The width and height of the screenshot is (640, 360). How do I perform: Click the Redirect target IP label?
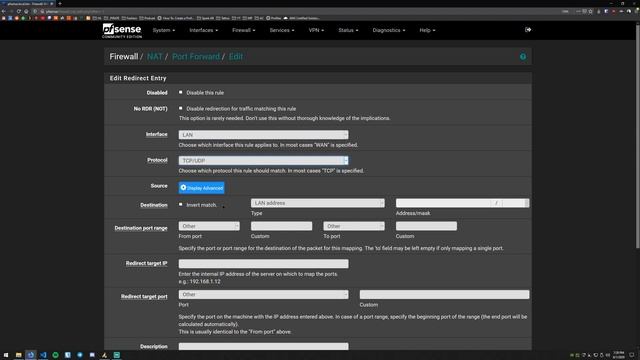click(x=147, y=263)
